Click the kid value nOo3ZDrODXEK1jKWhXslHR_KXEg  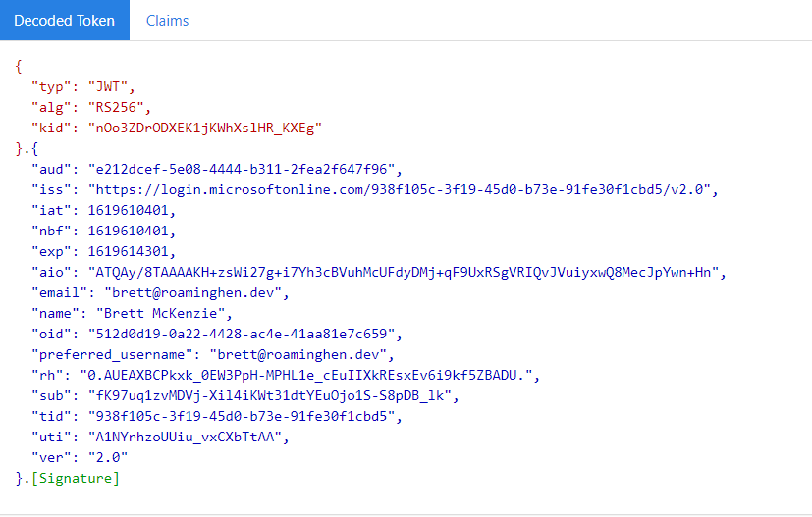point(205,129)
